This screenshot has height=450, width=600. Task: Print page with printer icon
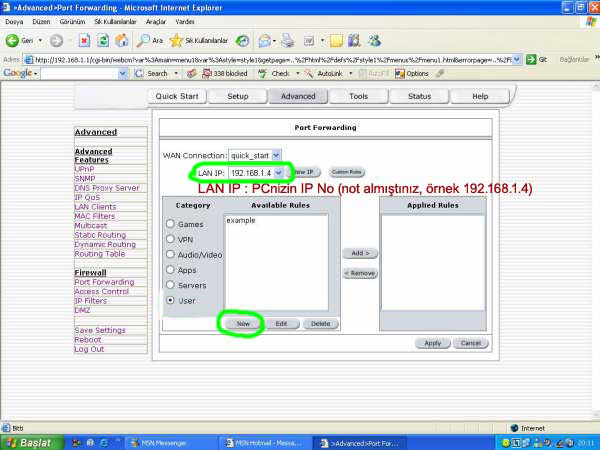click(x=287, y=40)
